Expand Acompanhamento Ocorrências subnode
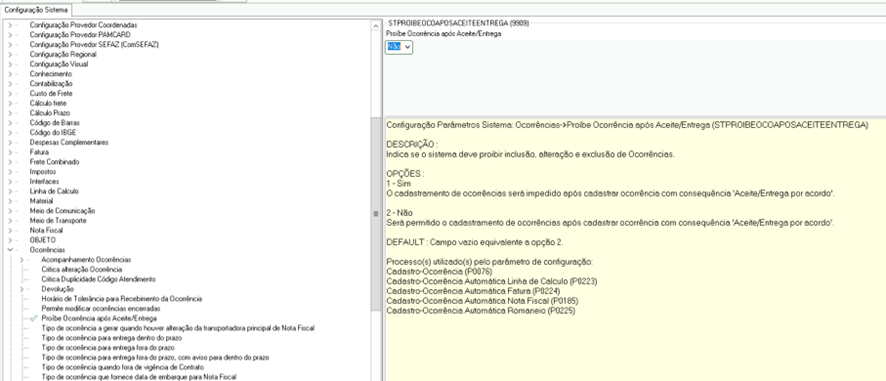 (x=21, y=260)
